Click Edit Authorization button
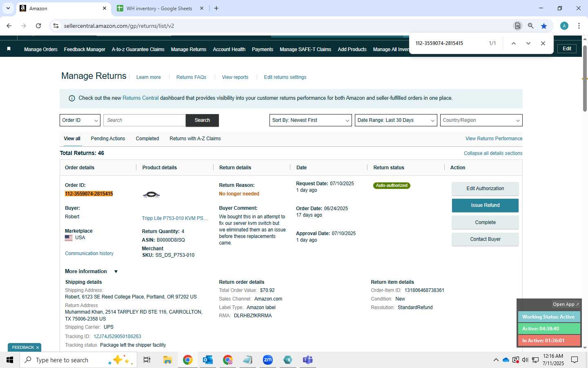The image size is (588, 368). pyautogui.click(x=485, y=188)
